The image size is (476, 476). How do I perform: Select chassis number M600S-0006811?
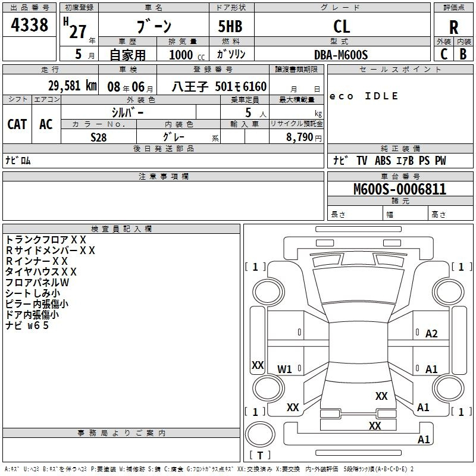[400, 189]
